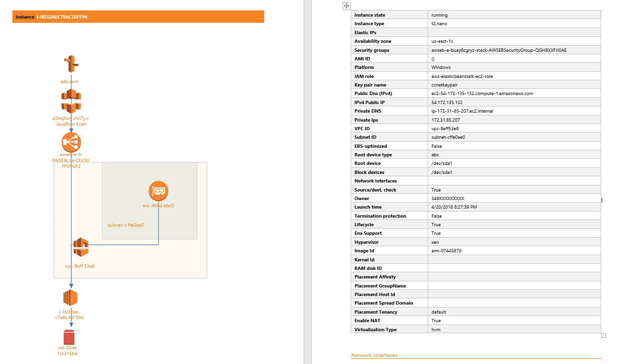Select the CloudFront distribution icon
633x364 pixels.
[x=71, y=100]
